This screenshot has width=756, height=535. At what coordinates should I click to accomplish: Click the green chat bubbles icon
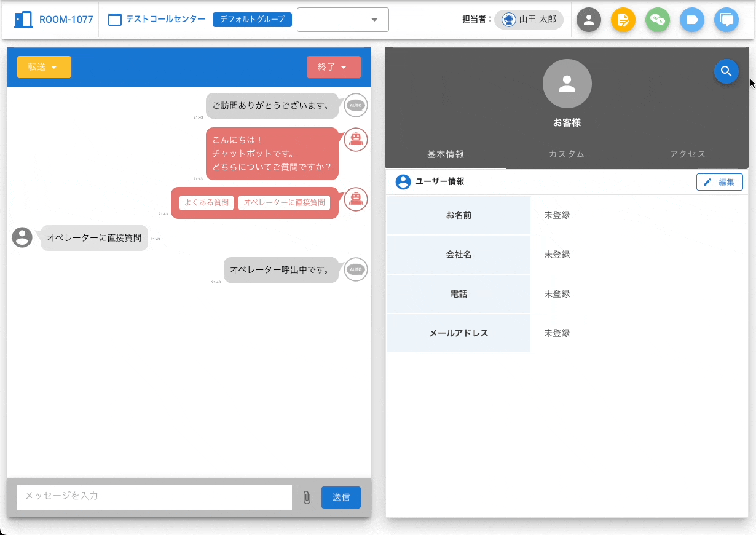pos(658,20)
